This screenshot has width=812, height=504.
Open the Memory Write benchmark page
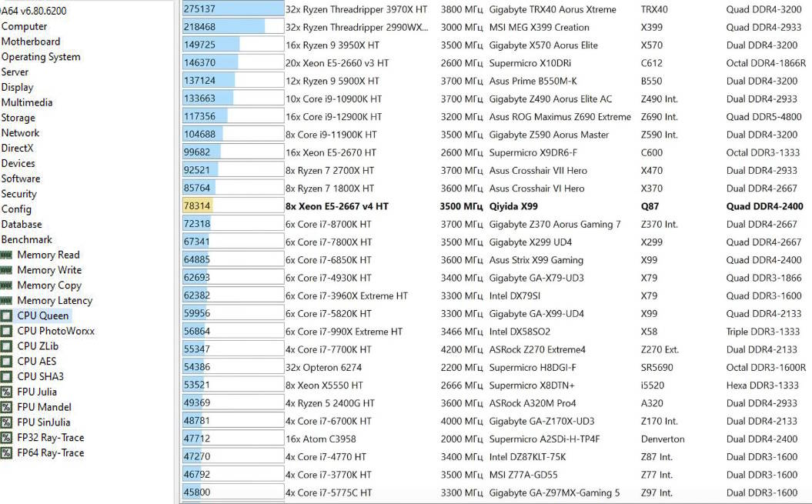pos(49,270)
